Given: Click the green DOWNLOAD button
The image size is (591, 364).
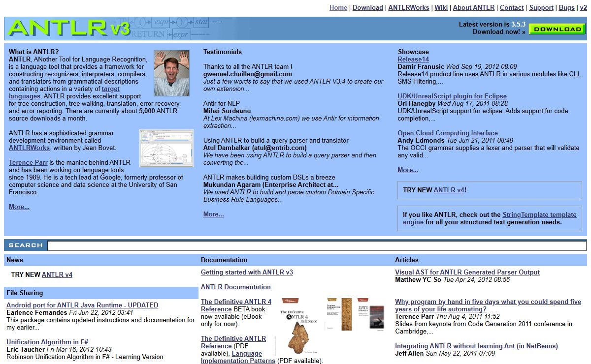Looking at the screenshot, I should coord(557,29).
